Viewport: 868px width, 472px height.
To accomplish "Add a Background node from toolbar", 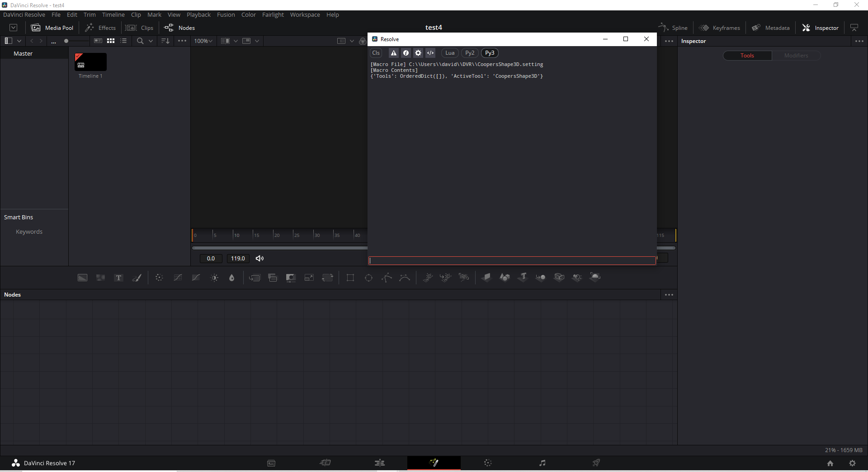I will click(x=82, y=278).
